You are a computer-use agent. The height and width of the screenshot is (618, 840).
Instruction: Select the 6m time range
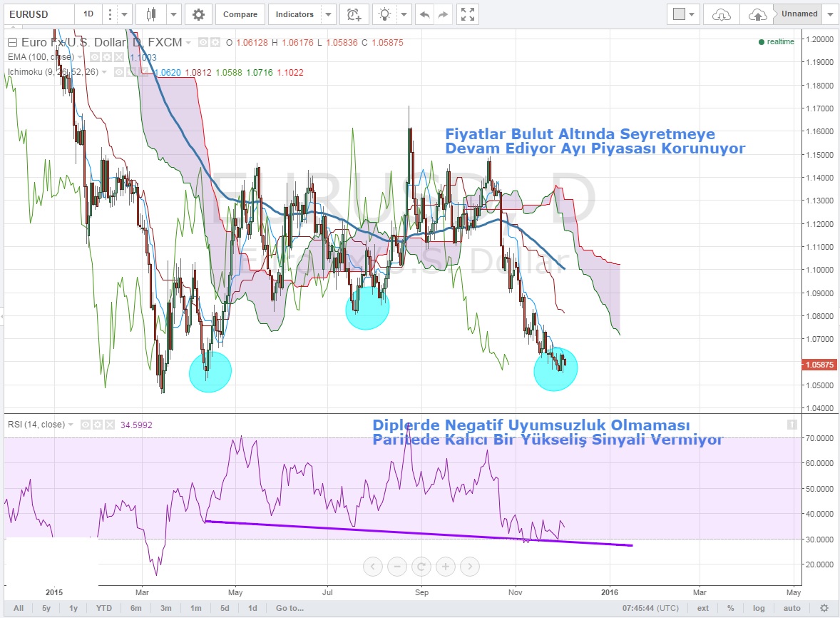click(x=135, y=608)
